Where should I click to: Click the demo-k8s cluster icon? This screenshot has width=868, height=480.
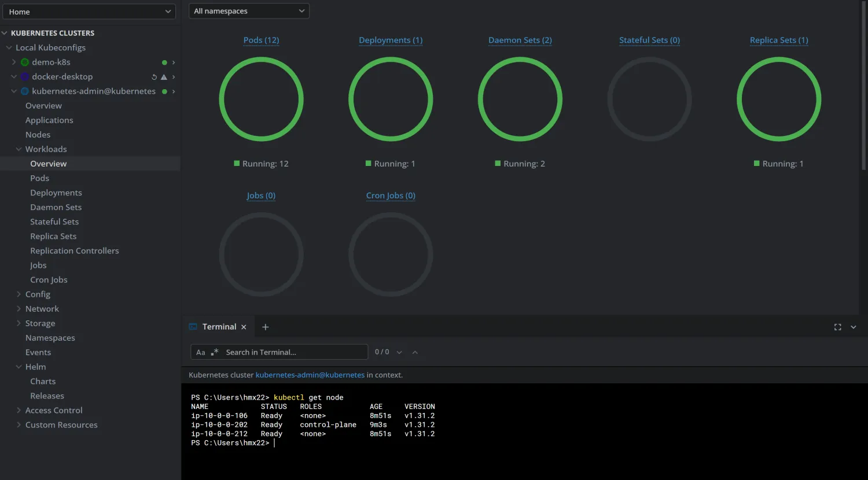[x=25, y=62]
